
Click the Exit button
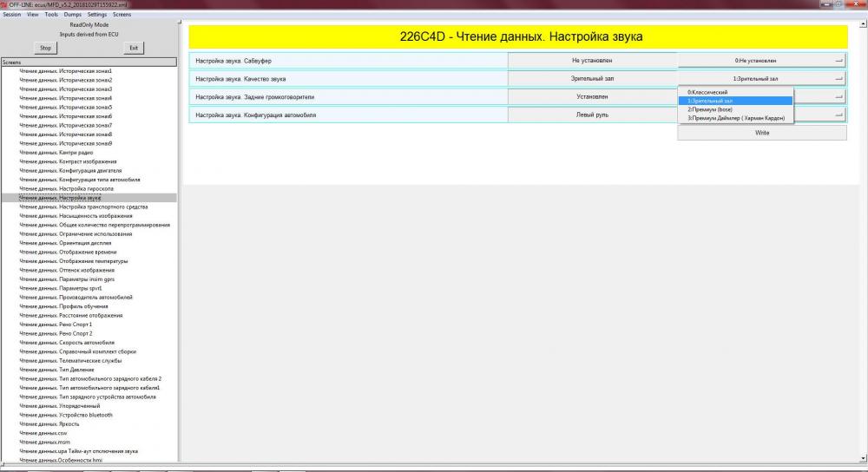(134, 48)
